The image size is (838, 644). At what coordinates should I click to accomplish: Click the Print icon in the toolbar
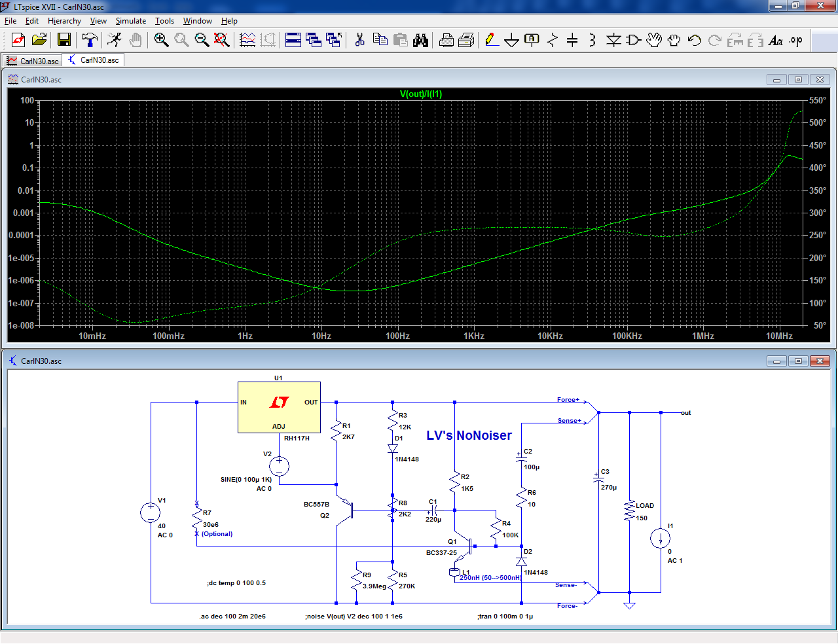click(446, 41)
